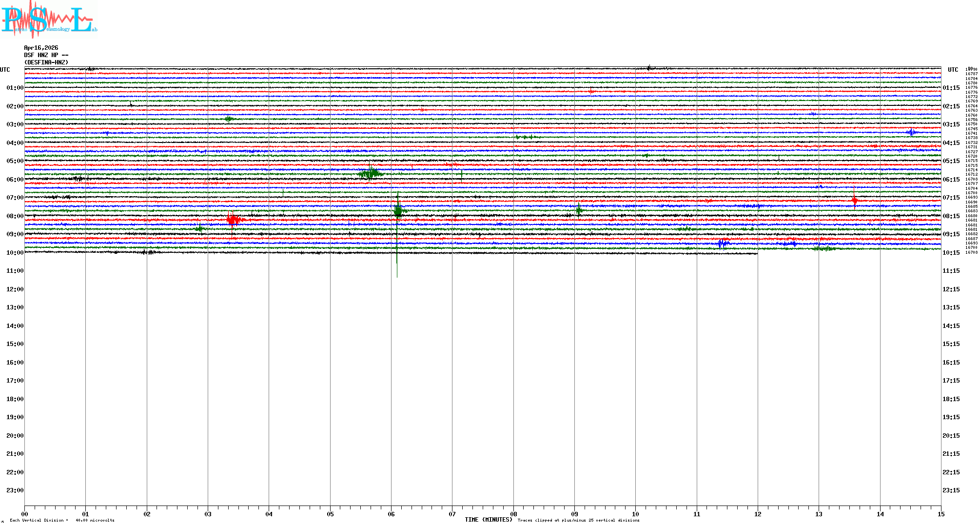The image size is (980, 527).
Task: Click the green event on the 05:45 trace
Action: pyautogui.click(x=371, y=173)
